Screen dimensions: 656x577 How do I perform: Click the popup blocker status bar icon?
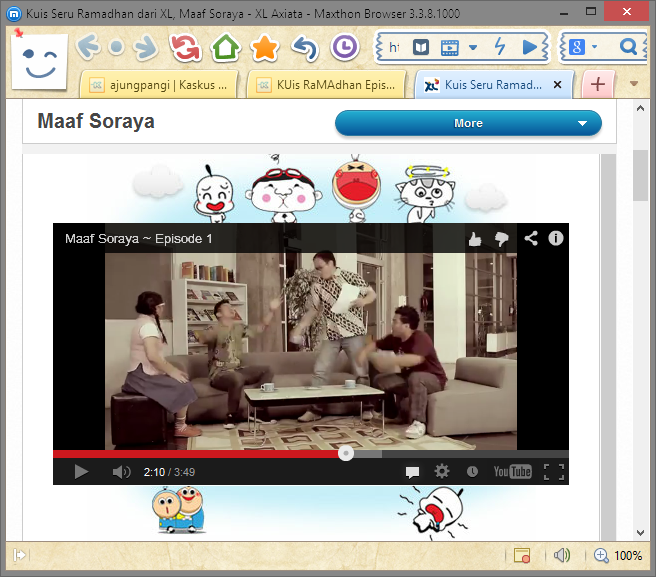coord(522,555)
